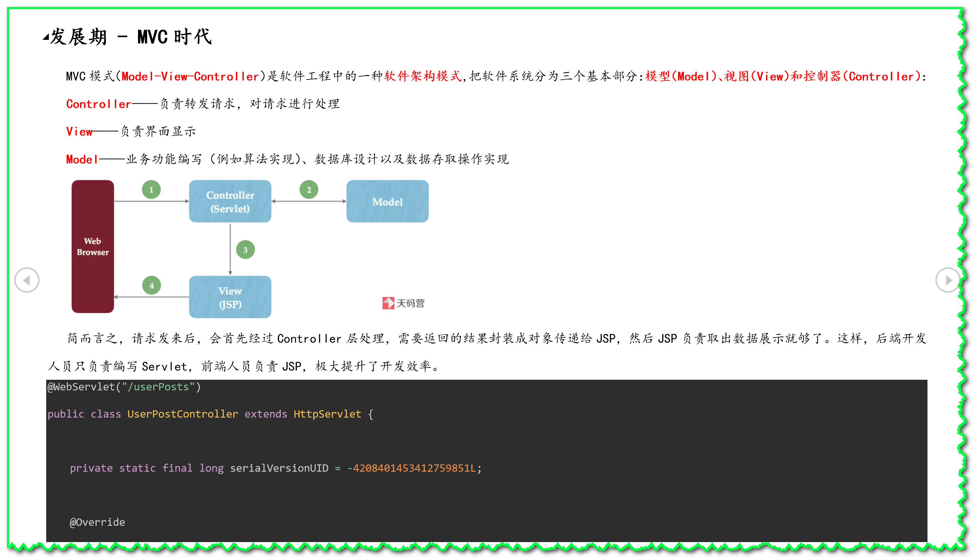Image resolution: width=975 pixels, height=560 pixels.
Task: Select the View (JSP) diagram box
Action: [x=230, y=297]
